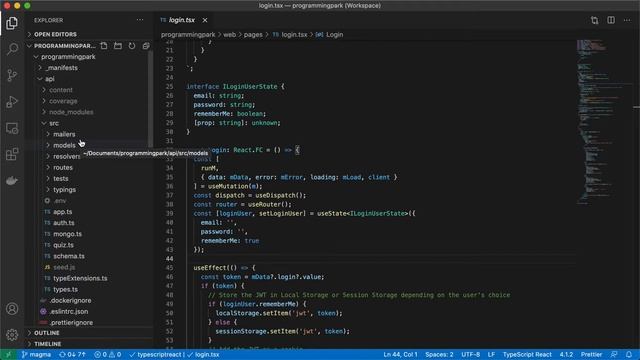Click pages in the breadcrumb path
This screenshot has height=360, width=640.
[253, 35]
